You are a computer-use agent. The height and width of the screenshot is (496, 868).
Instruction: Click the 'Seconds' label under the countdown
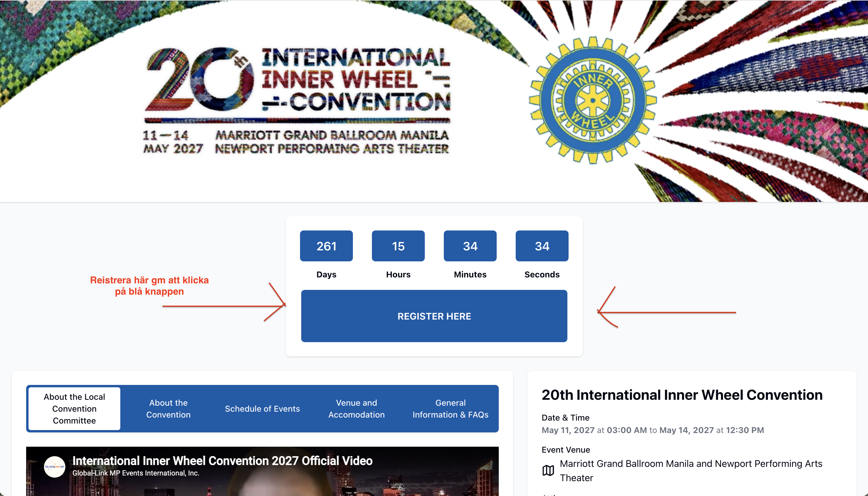coord(542,274)
